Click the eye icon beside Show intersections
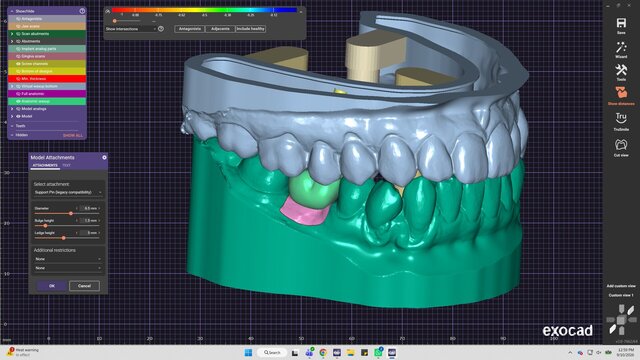 [161, 29]
